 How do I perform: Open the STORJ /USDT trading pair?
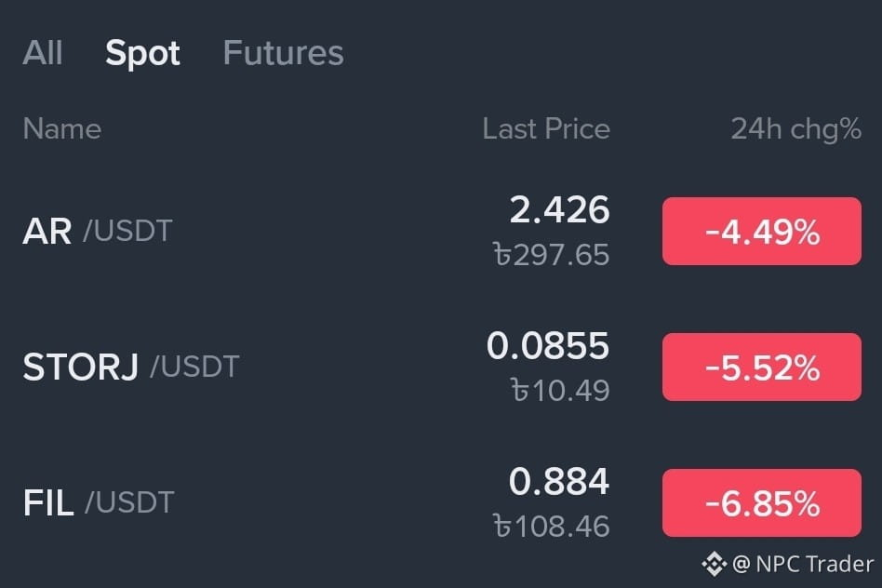point(131,367)
